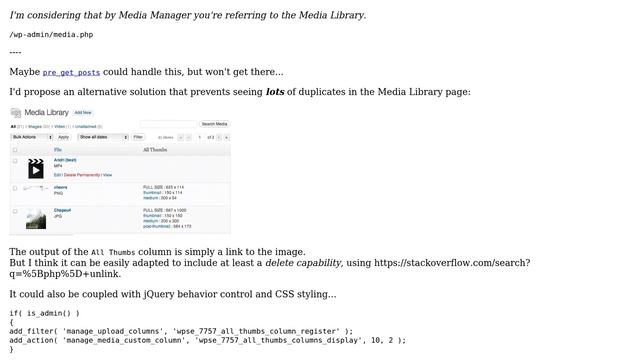Open the Bulk Actions dropdown
640x360 pixels.
tap(32, 137)
